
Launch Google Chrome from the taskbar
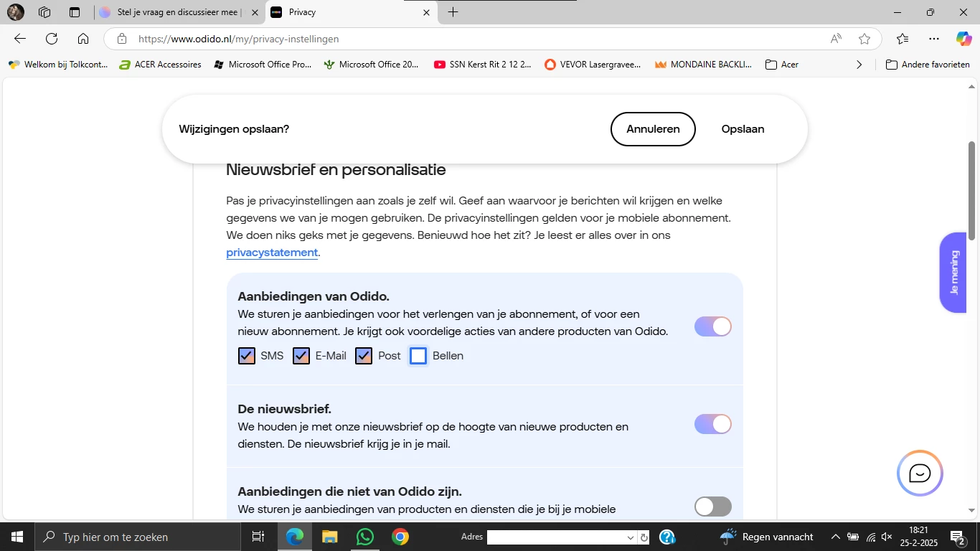point(400,537)
